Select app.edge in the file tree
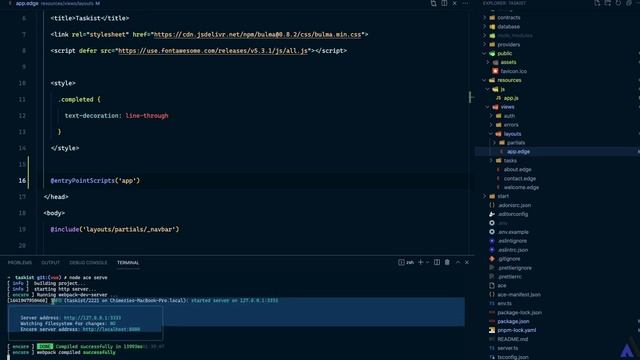The image size is (640, 360). pos(518,151)
